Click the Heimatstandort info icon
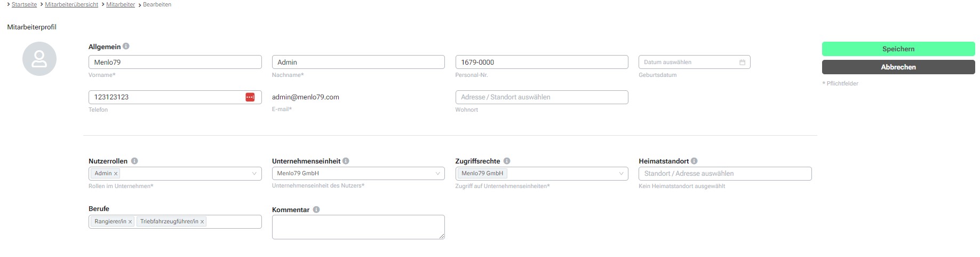Screen dimensions: 980x257 click(694, 161)
